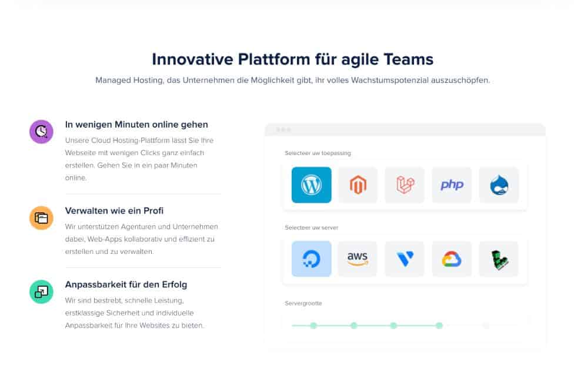588x392 pixels.
Task: Click the paragraph starting 'Wir sind bestrebt'
Action: (135, 313)
